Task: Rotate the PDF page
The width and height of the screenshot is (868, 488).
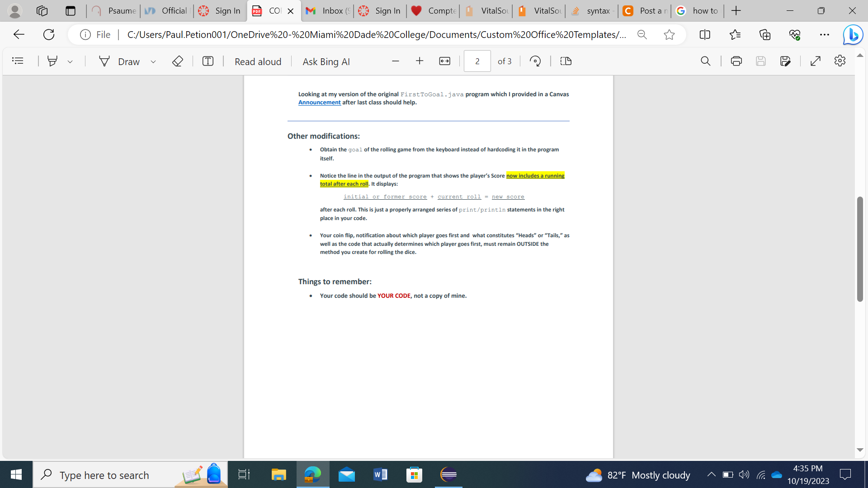Action: coord(535,61)
